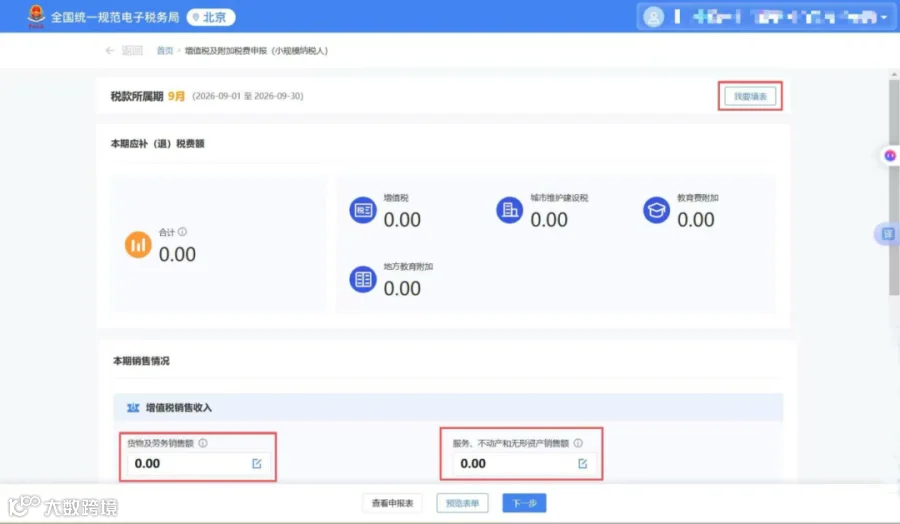Click the 地方教育附加 book icon

pos(363,280)
